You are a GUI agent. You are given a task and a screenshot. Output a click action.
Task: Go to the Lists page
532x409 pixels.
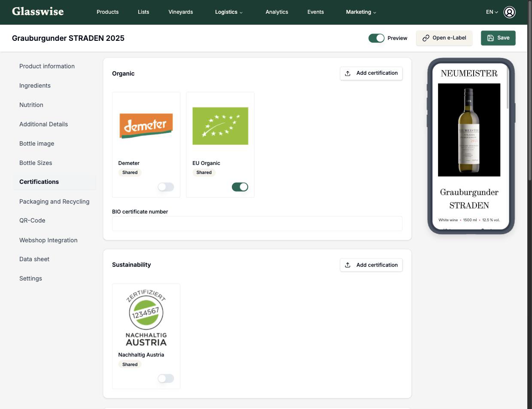coord(143,12)
